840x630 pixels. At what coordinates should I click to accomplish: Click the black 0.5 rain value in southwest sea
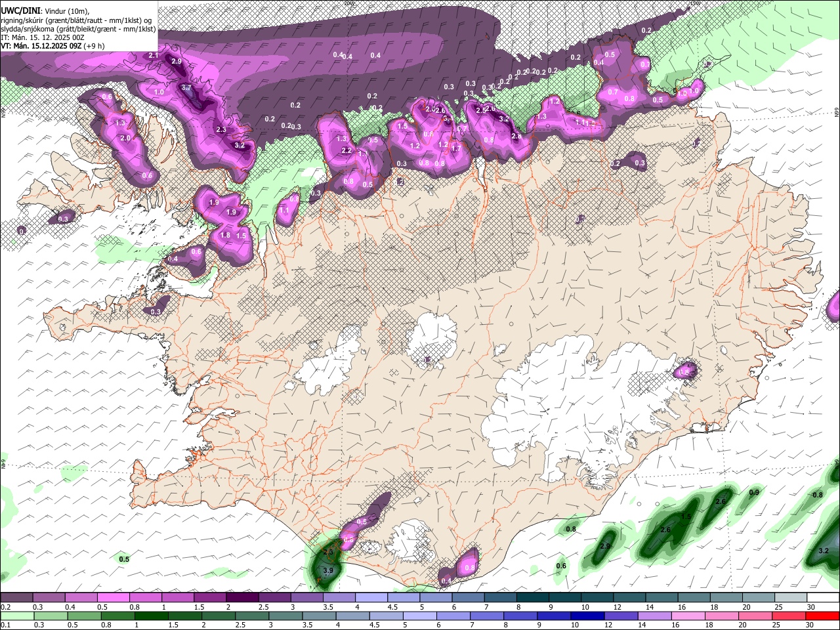pos(124,559)
